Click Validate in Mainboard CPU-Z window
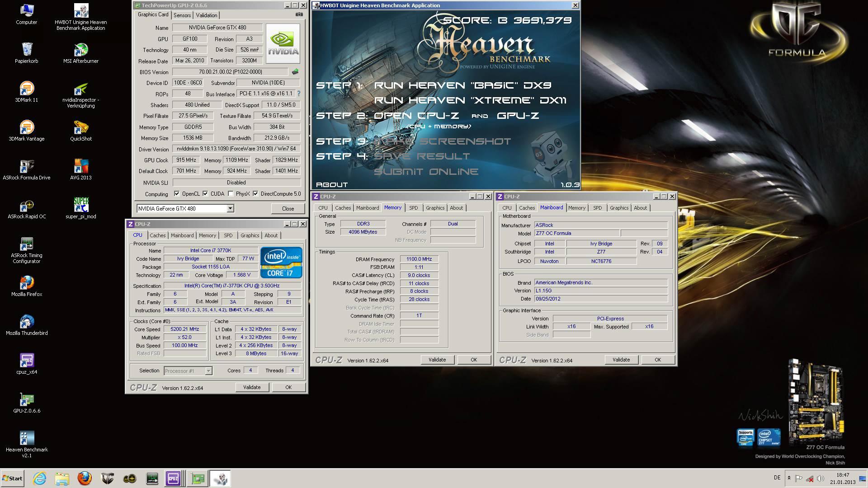Image resolution: width=868 pixels, height=488 pixels. pyautogui.click(x=621, y=360)
